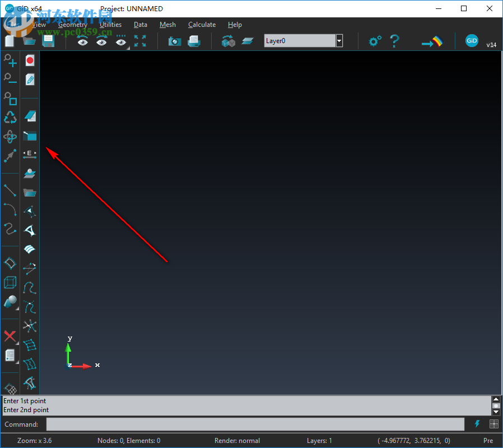503x448 pixels.
Task: Click the curve with control points icon
Action: (30, 307)
